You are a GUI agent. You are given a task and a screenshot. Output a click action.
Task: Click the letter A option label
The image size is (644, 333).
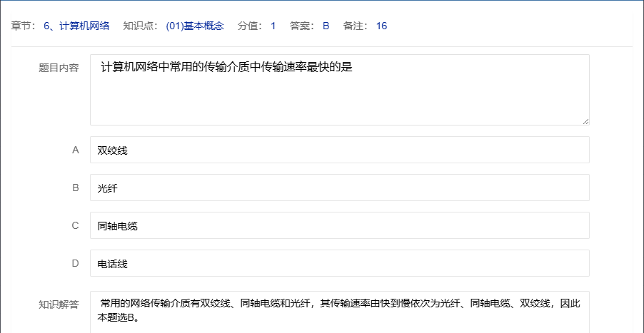tap(75, 150)
